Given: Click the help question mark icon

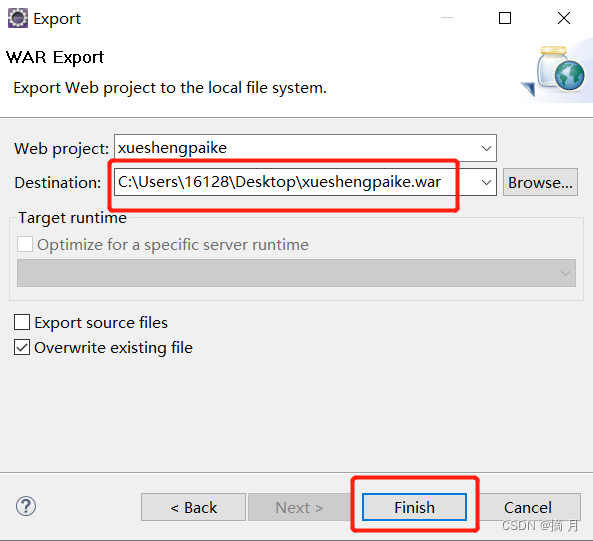Looking at the screenshot, I should click(26, 506).
